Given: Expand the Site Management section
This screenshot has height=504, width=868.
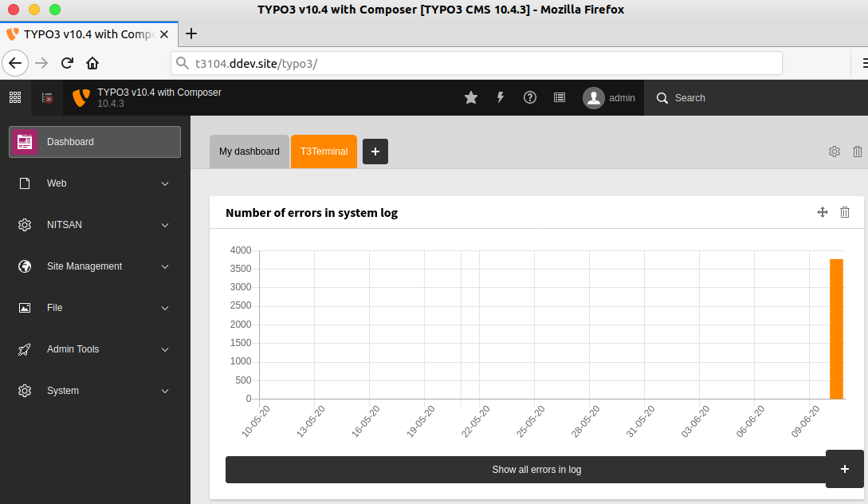Looking at the screenshot, I should [x=94, y=266].
